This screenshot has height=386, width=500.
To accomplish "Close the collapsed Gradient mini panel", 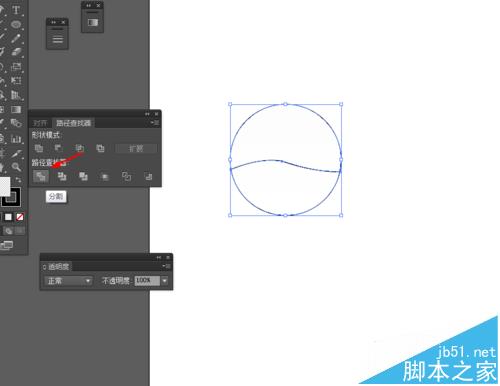I will pyautogui.click(x=98, y=6).
